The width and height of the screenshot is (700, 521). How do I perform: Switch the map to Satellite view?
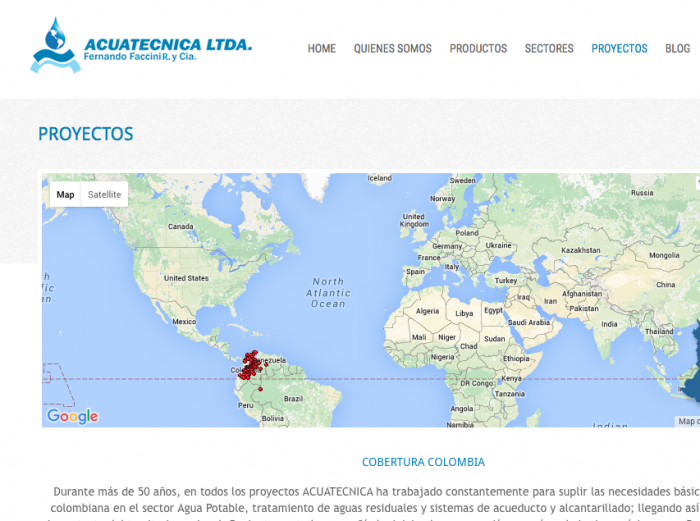tap(104, 194)
